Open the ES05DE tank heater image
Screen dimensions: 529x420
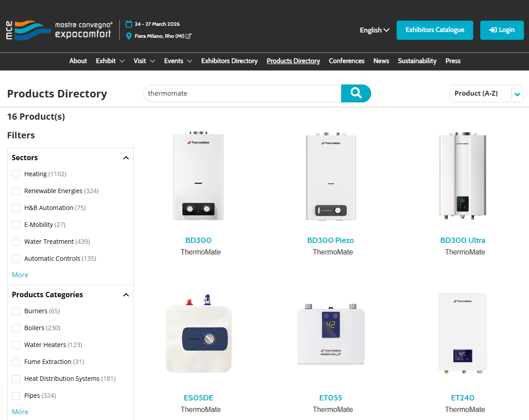click(x=198, y=333)
